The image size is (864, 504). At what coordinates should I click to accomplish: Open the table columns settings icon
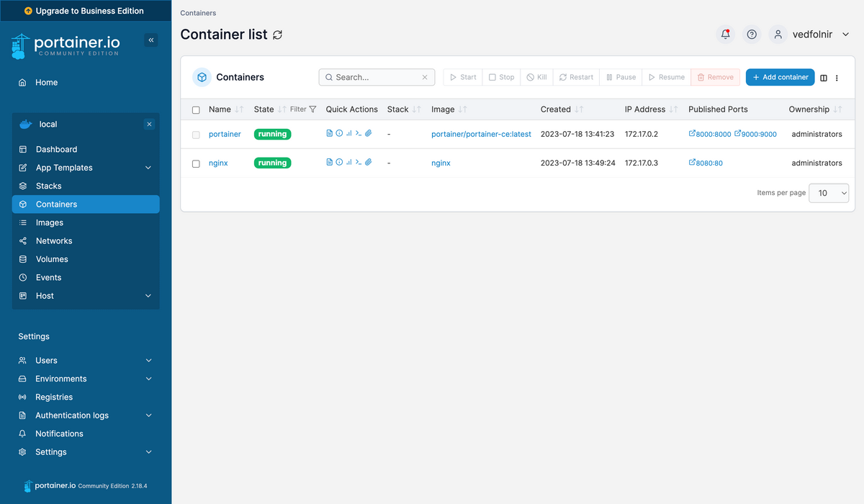824,78
